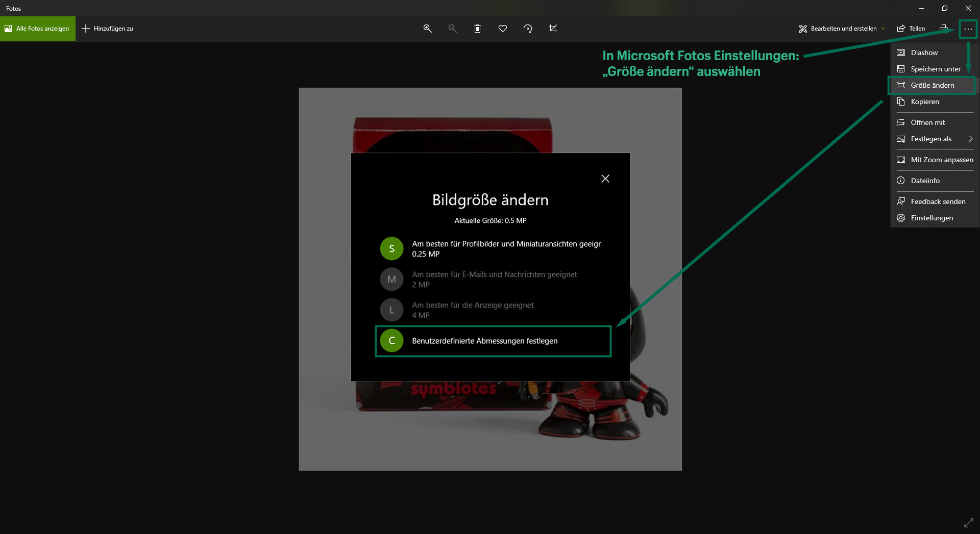
Task: Select the zoom in magnifier icon
Action: coord(428,29)
